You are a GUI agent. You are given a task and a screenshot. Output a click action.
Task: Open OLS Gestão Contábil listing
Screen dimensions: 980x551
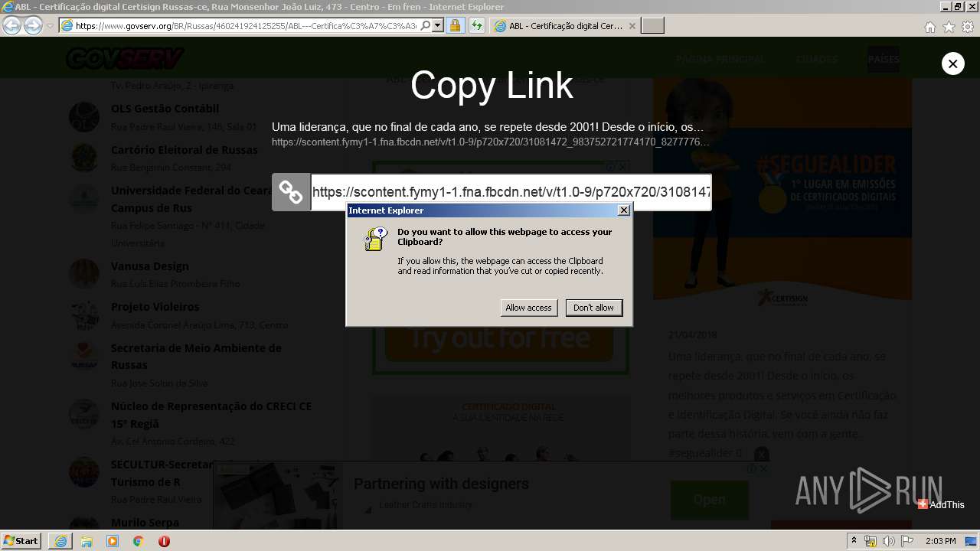165,109
